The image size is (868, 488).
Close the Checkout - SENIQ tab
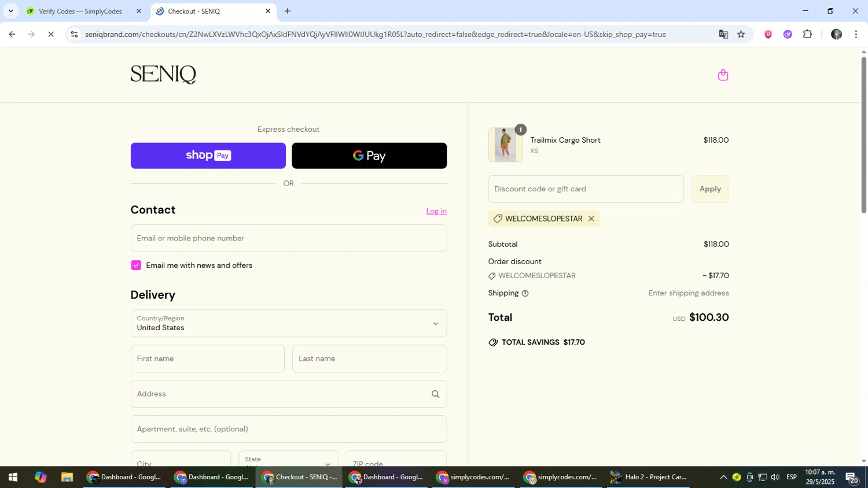coord(268,11)
